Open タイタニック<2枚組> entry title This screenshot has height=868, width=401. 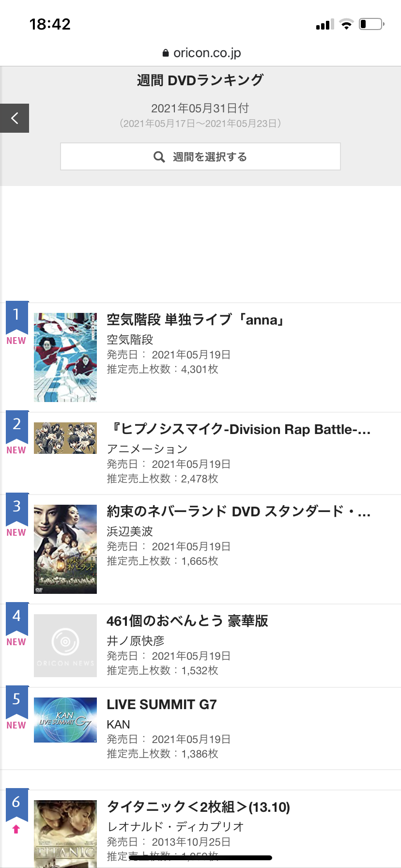click(x=199, y=807)
